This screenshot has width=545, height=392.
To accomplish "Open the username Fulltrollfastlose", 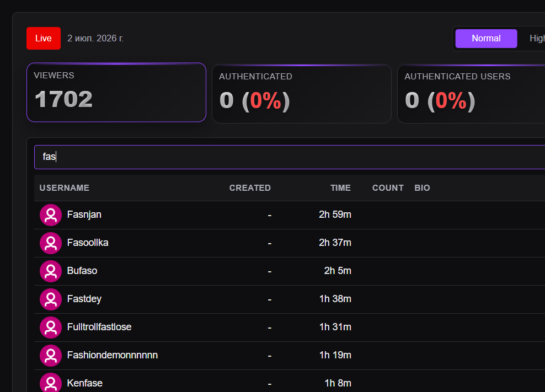I will tap(99, 327).
